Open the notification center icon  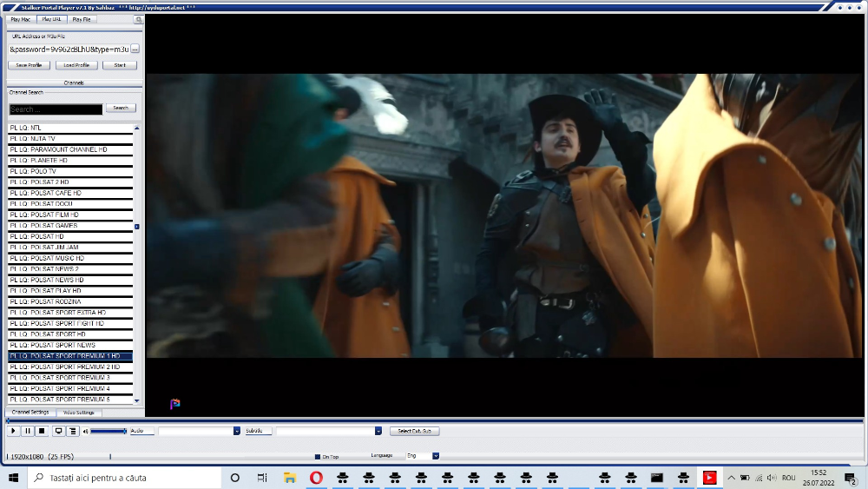click(x=851, y=478)
